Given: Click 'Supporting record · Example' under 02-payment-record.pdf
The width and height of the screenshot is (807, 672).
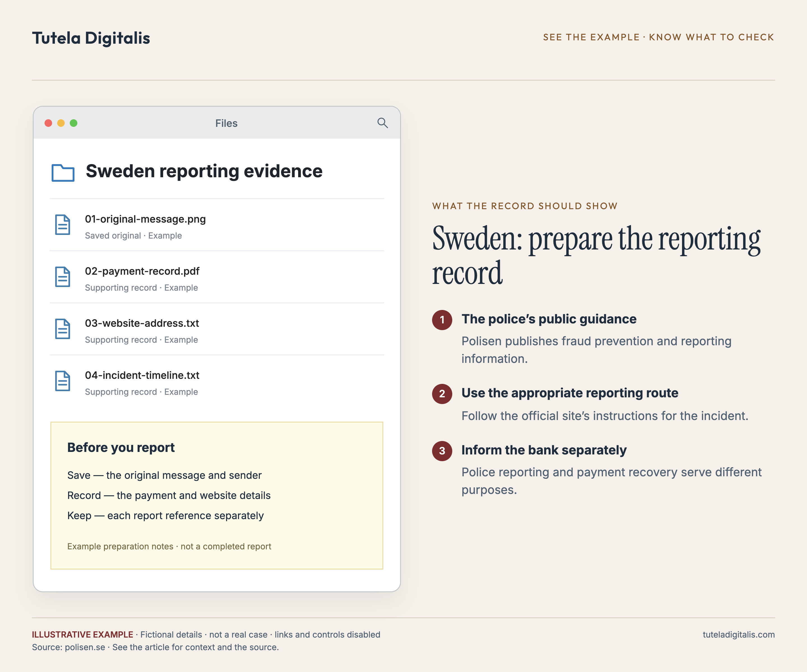Looking at the screenshot, I should click(x=142, y=288).
